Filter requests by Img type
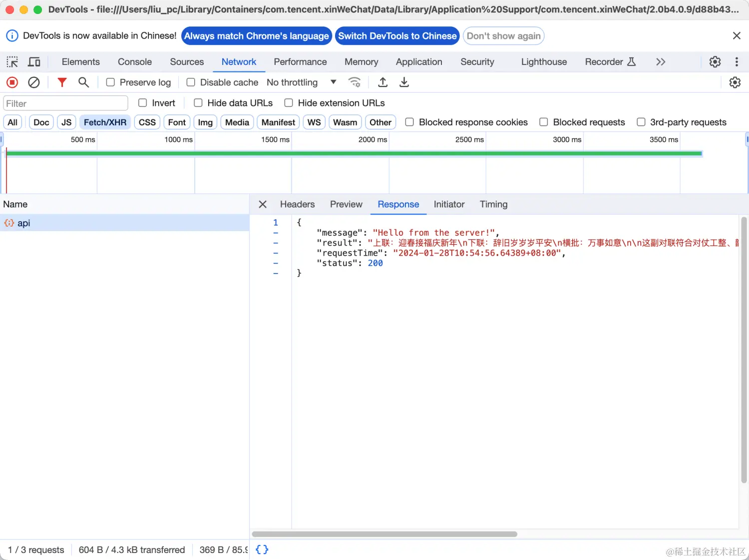The image size is (749, 560). (205, 122)
